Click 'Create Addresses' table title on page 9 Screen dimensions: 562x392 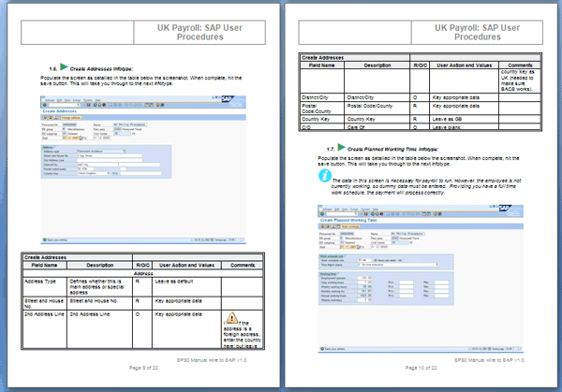pyautogui.click(x=45, y=257)
